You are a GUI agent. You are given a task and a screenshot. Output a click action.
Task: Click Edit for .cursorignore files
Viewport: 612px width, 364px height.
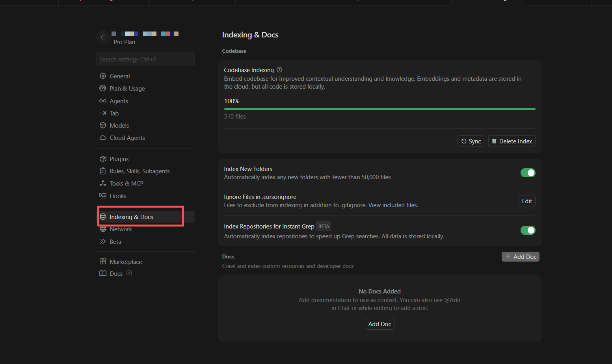point(527,201)
